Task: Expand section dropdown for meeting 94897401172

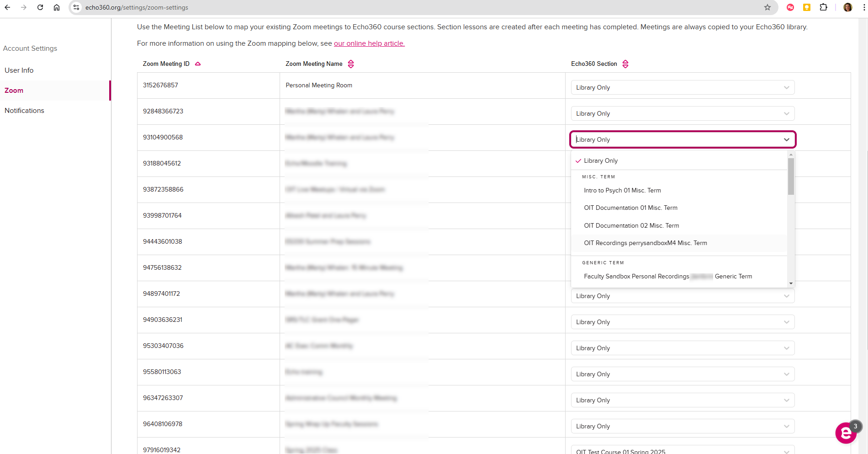Action: coord(683,296)
